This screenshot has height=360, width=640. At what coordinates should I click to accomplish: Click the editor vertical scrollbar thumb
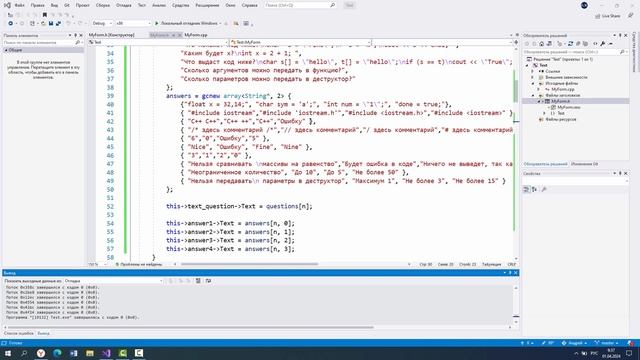pyautogui.click(x=516, y=91)
